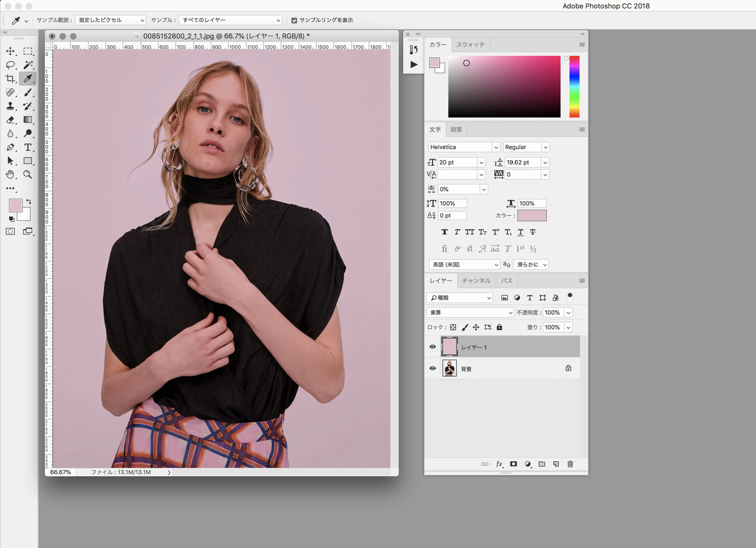Select the Move tool
The image size is (756, 548).
(10, 51)
